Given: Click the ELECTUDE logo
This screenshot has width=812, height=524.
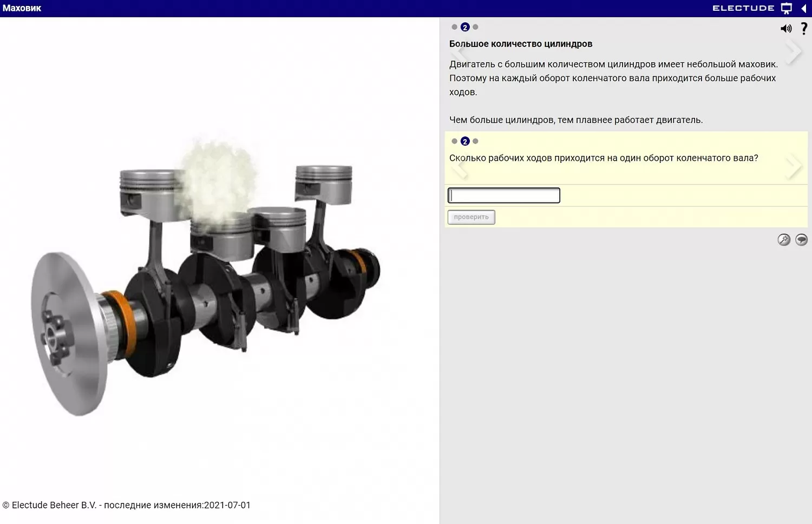Looking at the screenshot, I should pos(743,8).
